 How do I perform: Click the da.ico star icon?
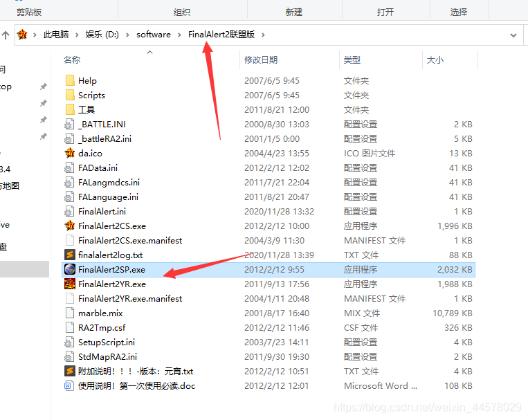(x=70, y=153)
